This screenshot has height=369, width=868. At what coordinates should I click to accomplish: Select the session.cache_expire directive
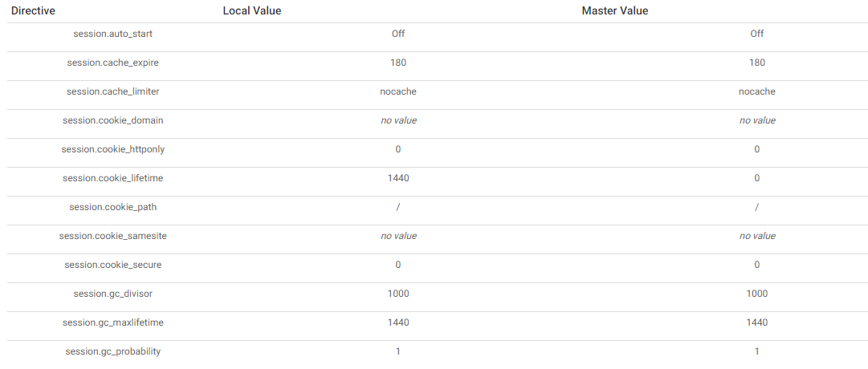point(113,63)
